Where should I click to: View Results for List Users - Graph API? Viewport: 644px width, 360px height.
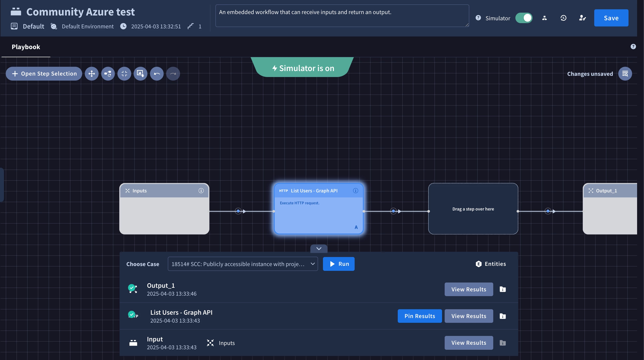pos(468,316)
